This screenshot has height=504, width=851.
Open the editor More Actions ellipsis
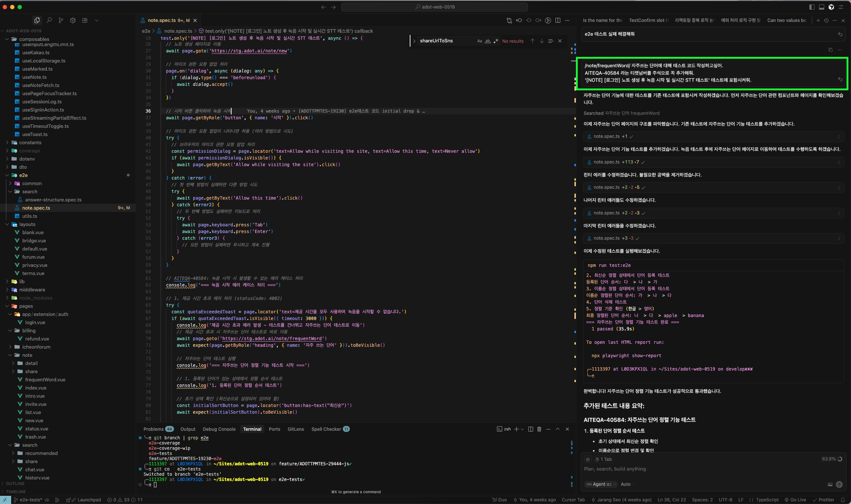click(x=567, y=20)
